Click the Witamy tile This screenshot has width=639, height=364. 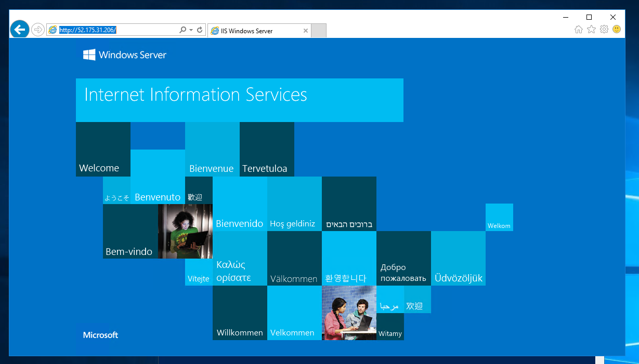[x=390, y=327]
